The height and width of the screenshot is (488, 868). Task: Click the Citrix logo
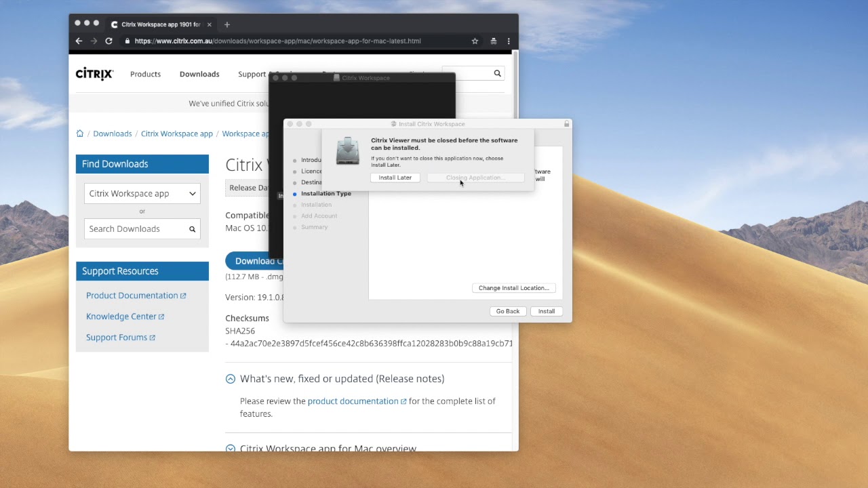pos(94,74)
